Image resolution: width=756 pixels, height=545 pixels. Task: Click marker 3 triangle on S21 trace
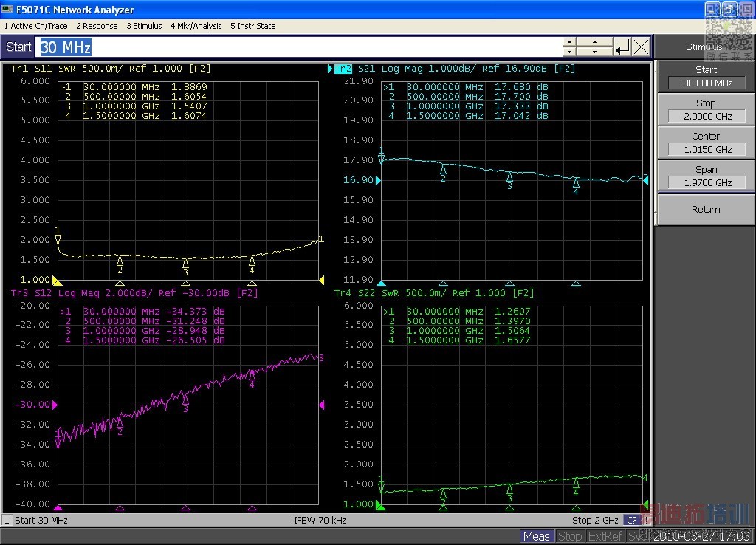tap(509, 176)
